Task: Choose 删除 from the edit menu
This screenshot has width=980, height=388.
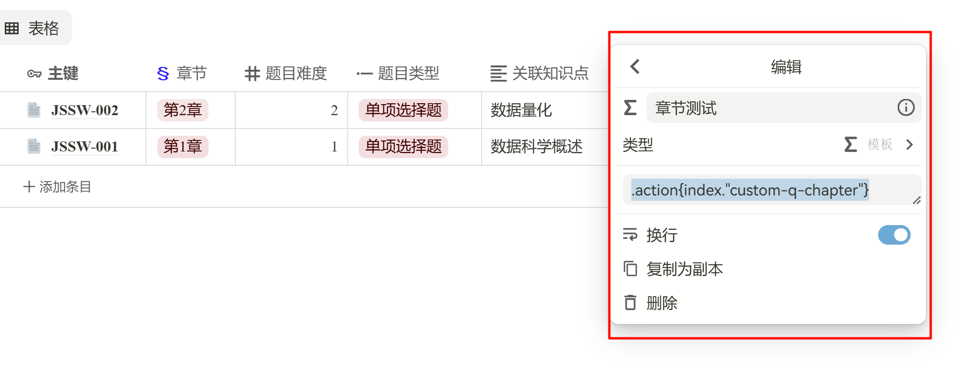Action: (x=662, y=303)
